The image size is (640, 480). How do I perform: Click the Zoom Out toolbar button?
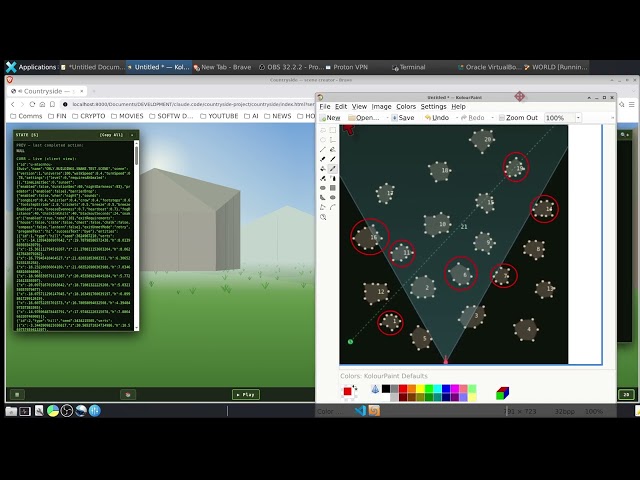click(518, 118)
